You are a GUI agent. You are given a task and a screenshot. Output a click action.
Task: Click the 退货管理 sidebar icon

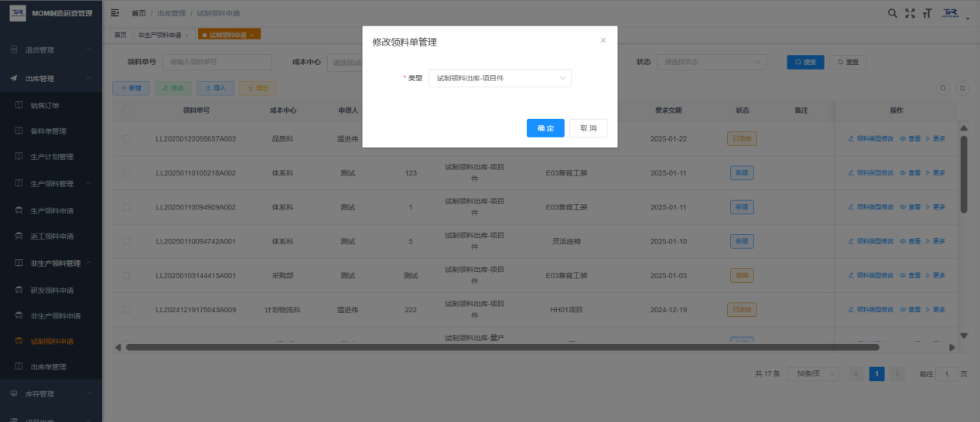pyautogui.click(x=14, y=50)
